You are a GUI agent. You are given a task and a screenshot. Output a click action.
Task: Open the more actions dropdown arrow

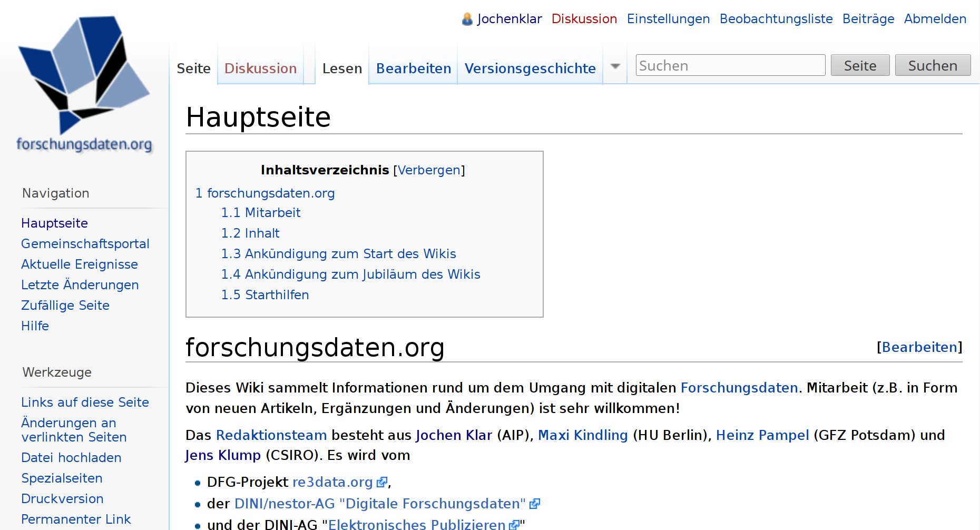point(615,66)
